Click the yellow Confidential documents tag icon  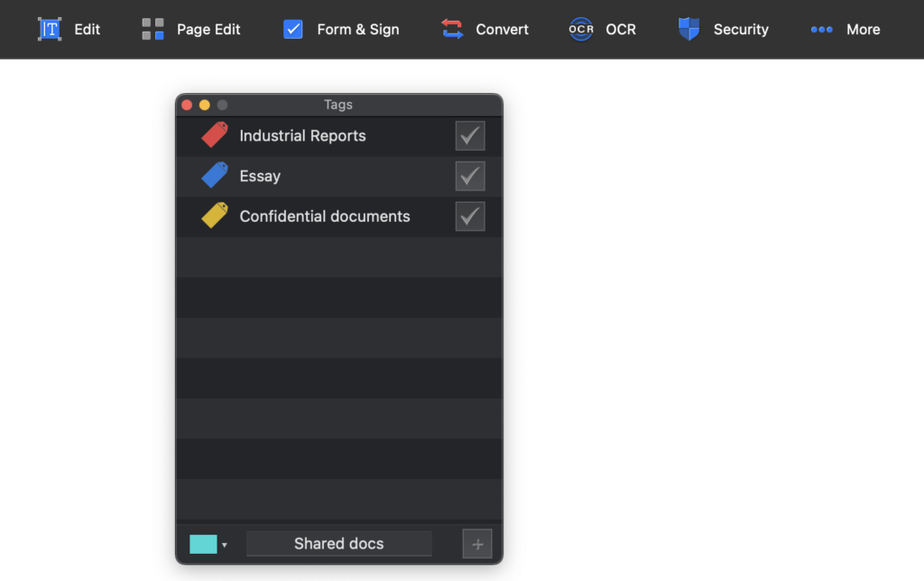pyautogui.click(x=215, y=215)
